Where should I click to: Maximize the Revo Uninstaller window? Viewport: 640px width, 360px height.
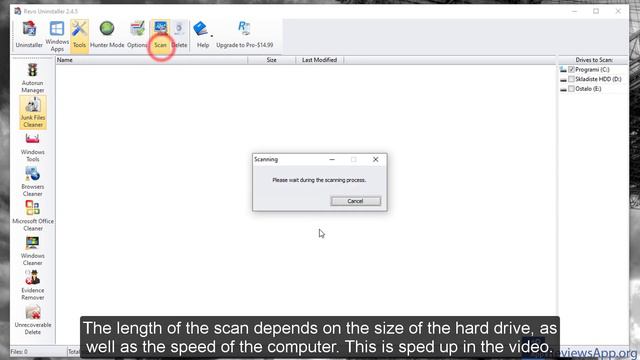point(596,11)
